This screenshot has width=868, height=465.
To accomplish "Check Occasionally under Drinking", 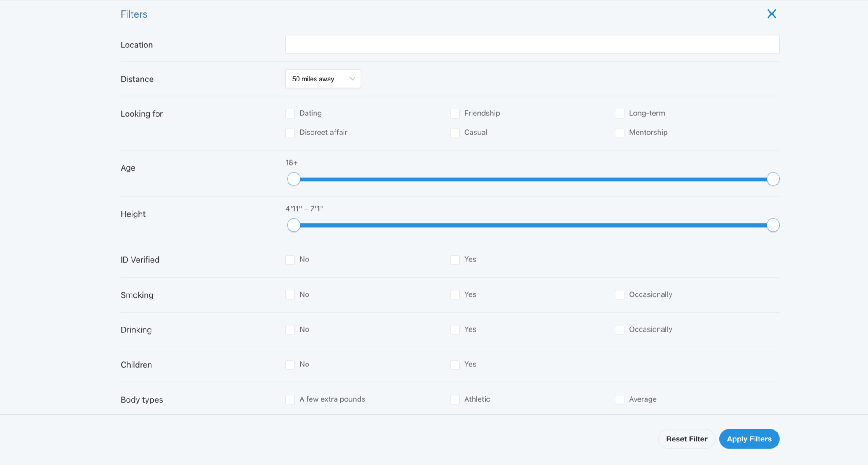I will [619, 330].
